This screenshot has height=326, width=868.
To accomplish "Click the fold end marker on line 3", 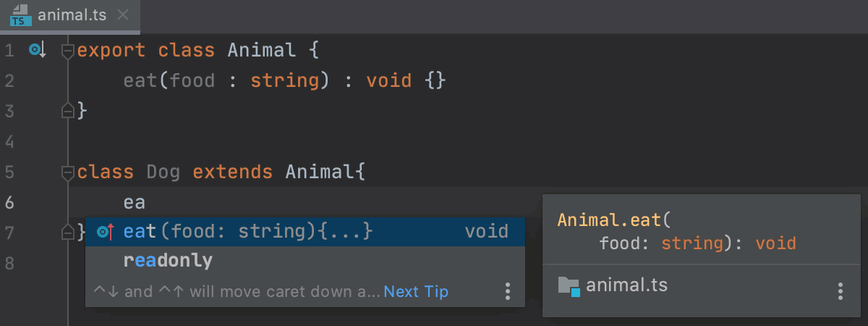I will pos(68,111).
